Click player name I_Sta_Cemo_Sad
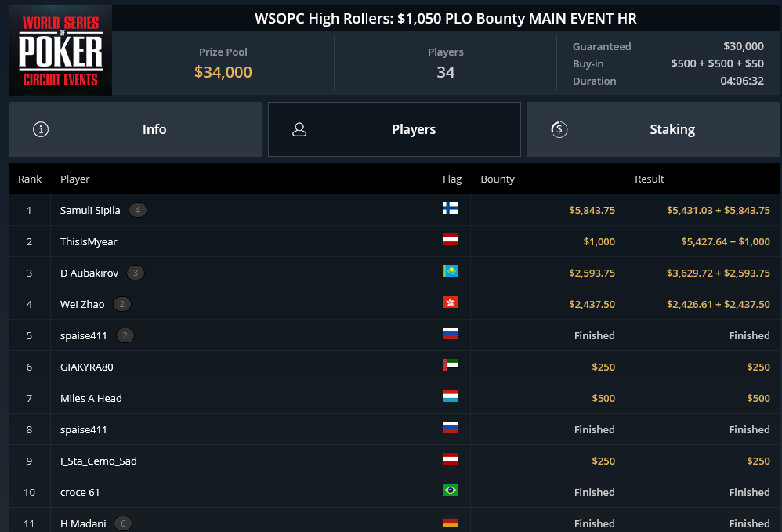 coord(99,461)
